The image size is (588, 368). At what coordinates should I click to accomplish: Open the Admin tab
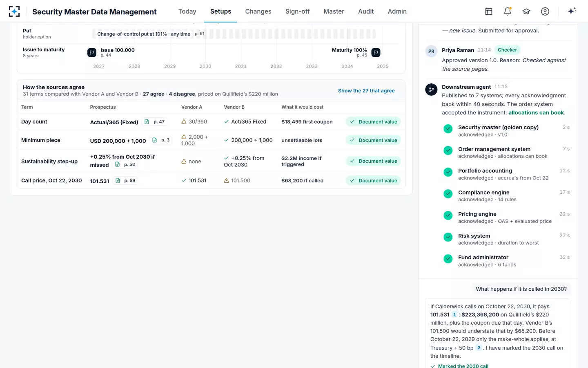coord(397,11)
